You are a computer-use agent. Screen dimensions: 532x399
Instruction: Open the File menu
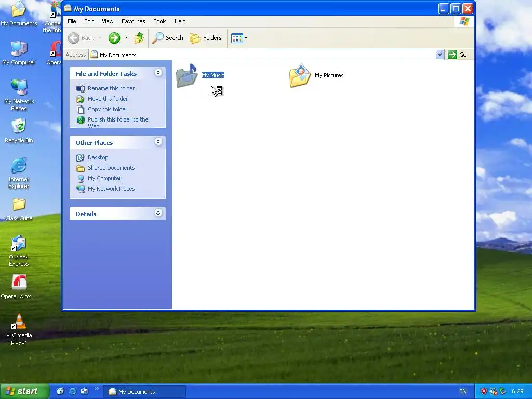pyautogui.click(x=72, y=21)
